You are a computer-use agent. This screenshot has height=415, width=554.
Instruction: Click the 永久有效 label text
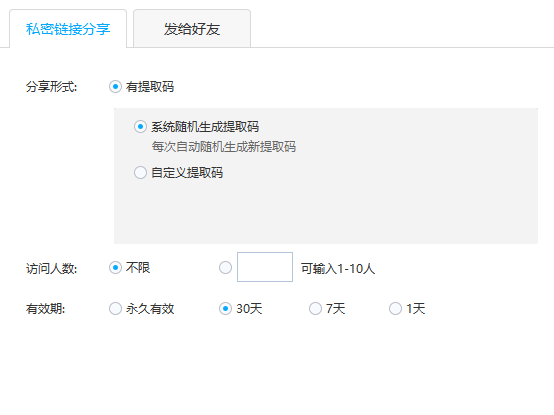point(150,309)
